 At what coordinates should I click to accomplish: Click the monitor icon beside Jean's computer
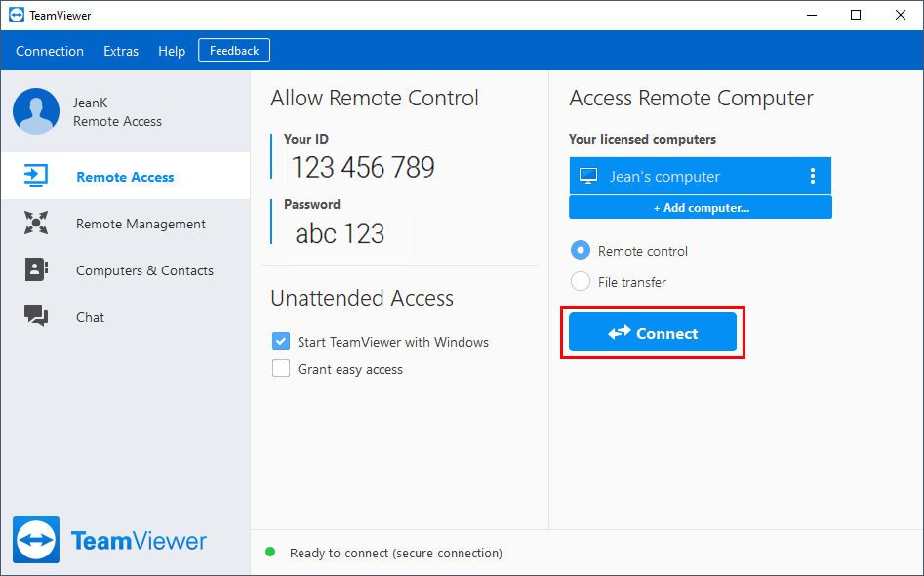point(588,176)
